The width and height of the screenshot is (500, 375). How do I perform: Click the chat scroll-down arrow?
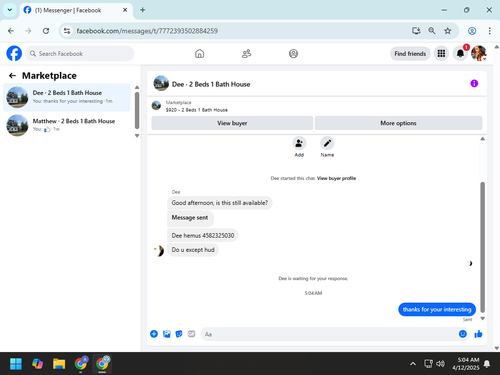point(482,318)
